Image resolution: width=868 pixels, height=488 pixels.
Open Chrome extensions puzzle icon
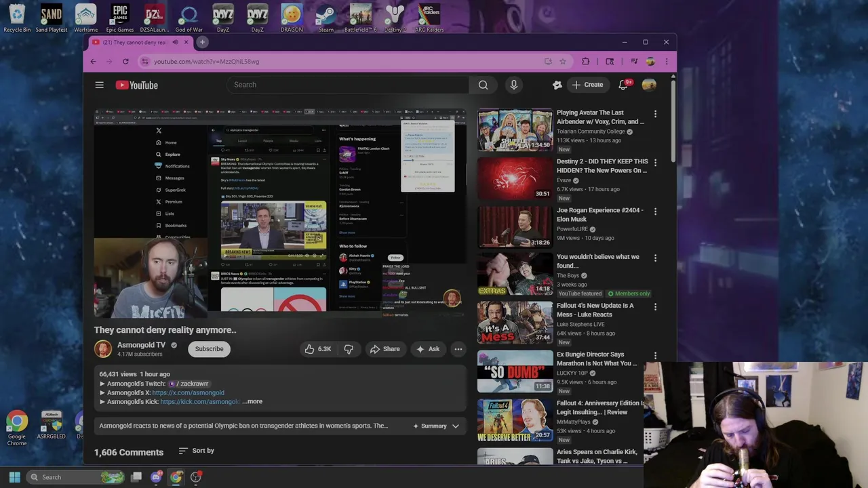click(x=585, y=61)
